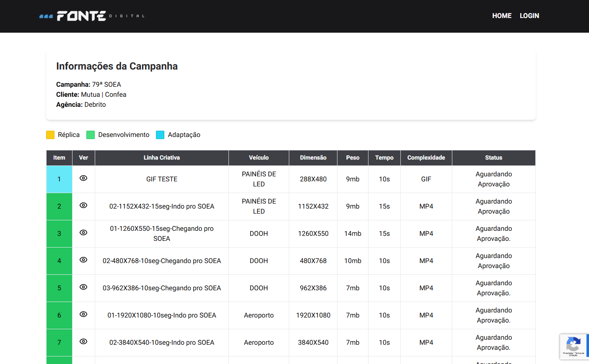
Task: Select the Complexidade column header
Action: point(426,158)
